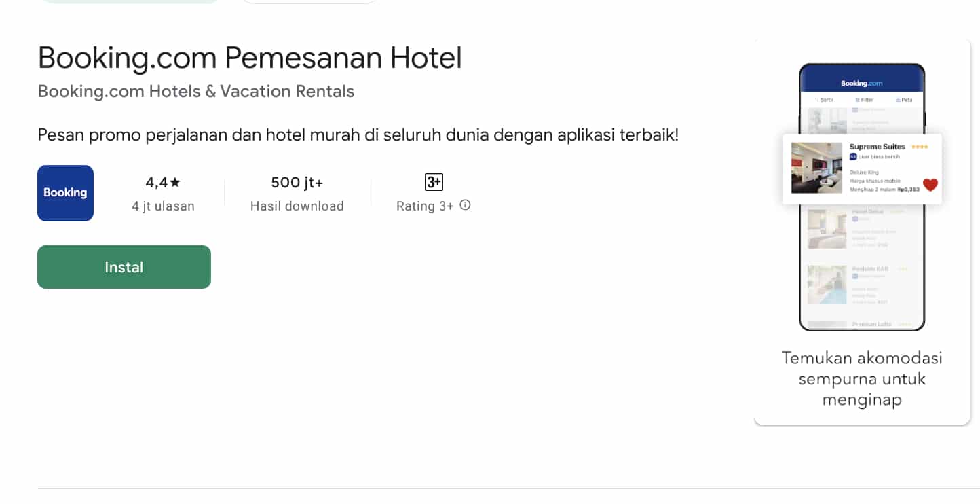Click the info icon next to Rating 3+

point(465,205)
